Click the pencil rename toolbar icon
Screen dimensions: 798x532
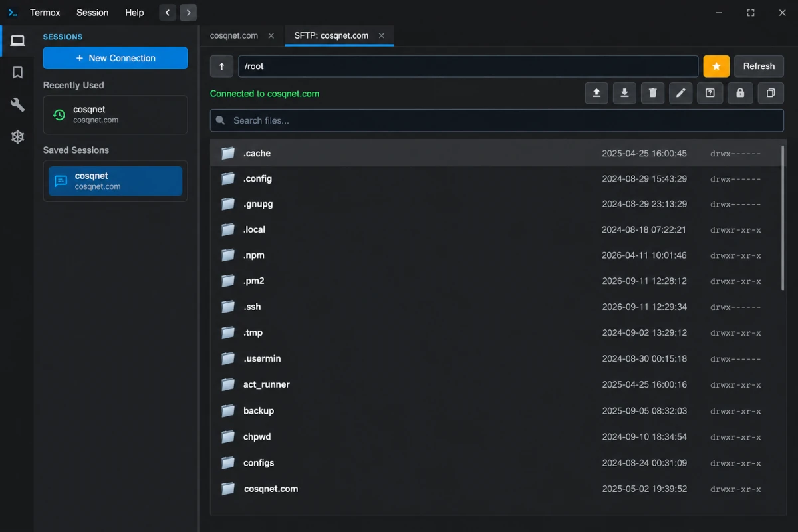(x=680, y=93)
